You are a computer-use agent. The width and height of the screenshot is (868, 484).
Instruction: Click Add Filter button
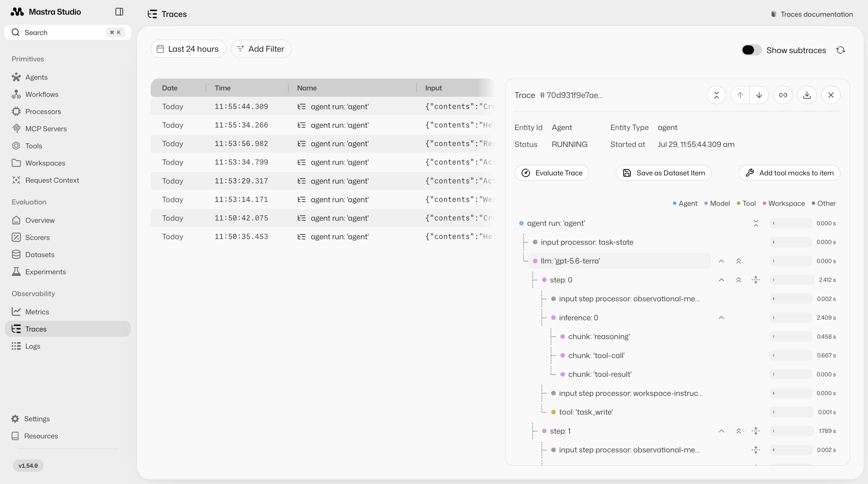261,49
